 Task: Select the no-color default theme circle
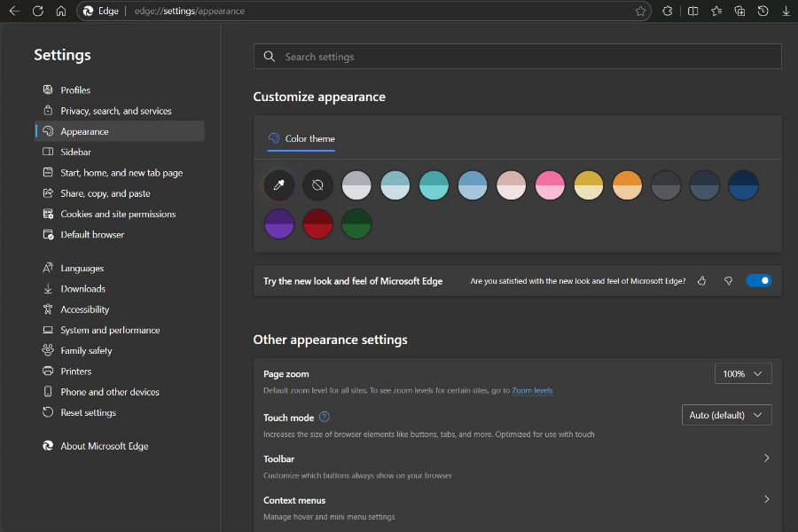click(x=317, y=184)
